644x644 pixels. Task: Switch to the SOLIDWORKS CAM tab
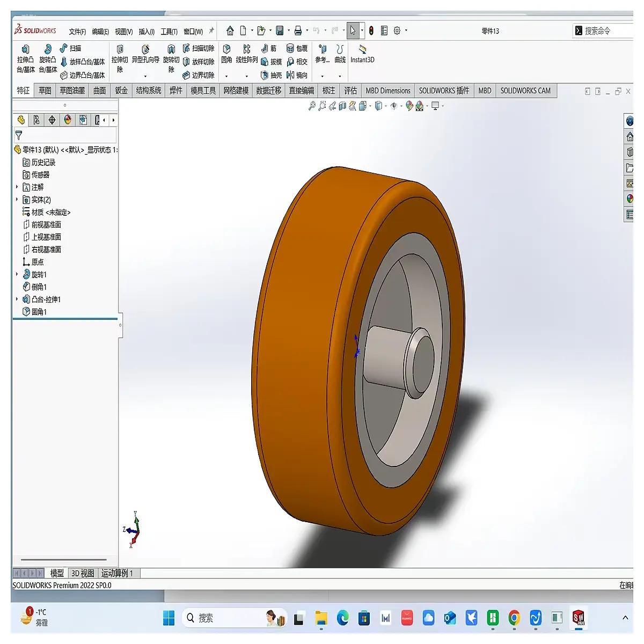click(525, 91)
